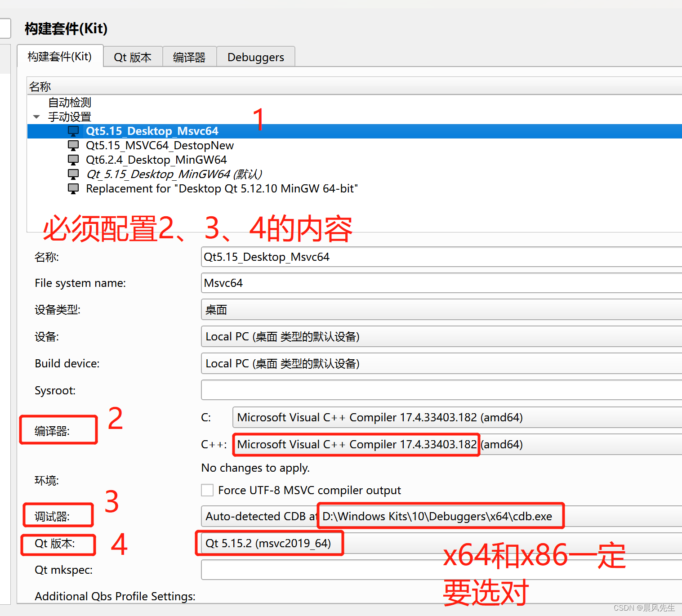This screenshot has width=682, height=616.
Task: Click monitor icon beside Replacement kit
Action: click(73, 188)
